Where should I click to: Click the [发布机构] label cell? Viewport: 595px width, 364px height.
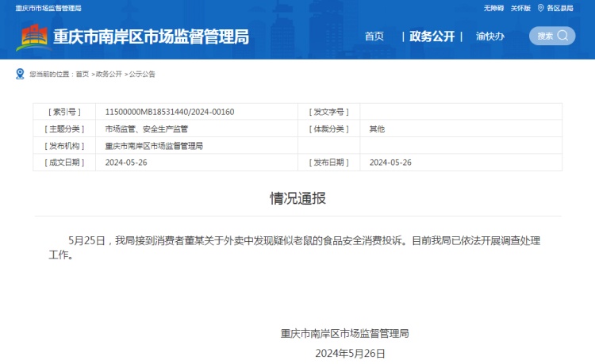pos(64,146)
